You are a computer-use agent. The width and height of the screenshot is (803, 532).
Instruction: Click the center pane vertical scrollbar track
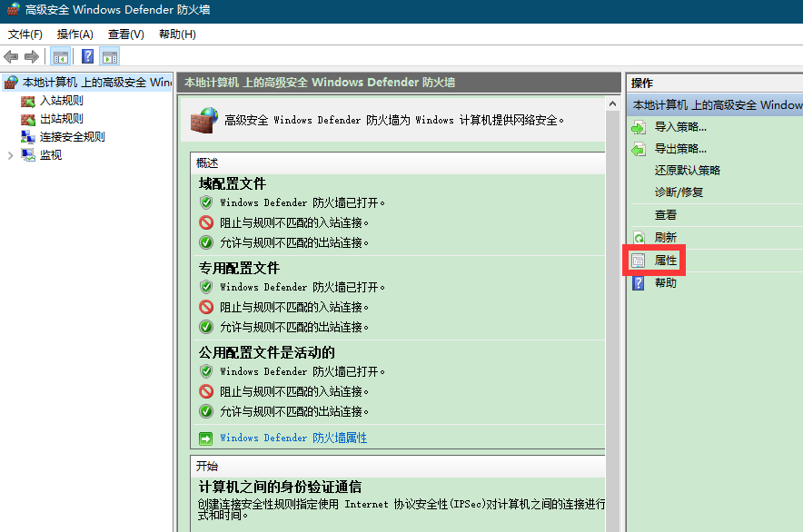click(x=612, y=321)
